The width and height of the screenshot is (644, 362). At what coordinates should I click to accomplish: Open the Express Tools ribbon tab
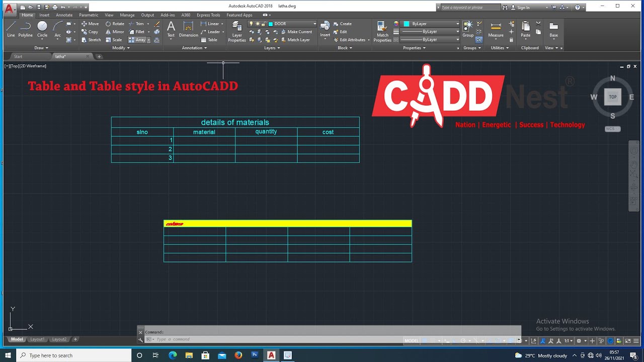[208, 15]
